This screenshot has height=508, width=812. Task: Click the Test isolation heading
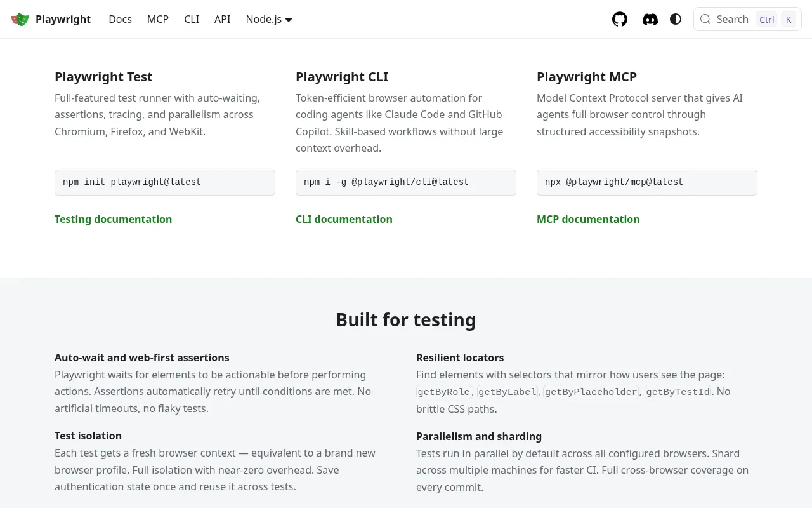88,436
